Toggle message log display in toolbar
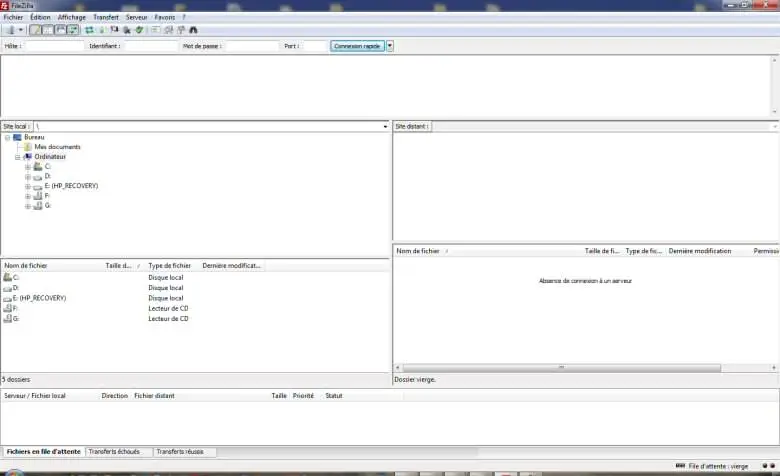Screen dimensions: 780x476 (x=35, y=30)
